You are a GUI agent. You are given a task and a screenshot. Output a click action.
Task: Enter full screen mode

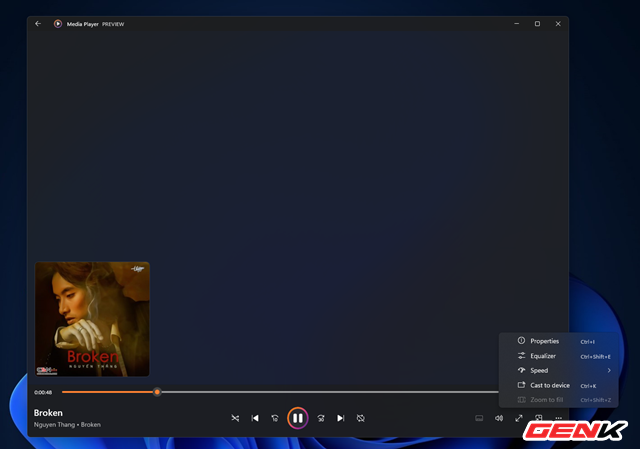(519, 418)
